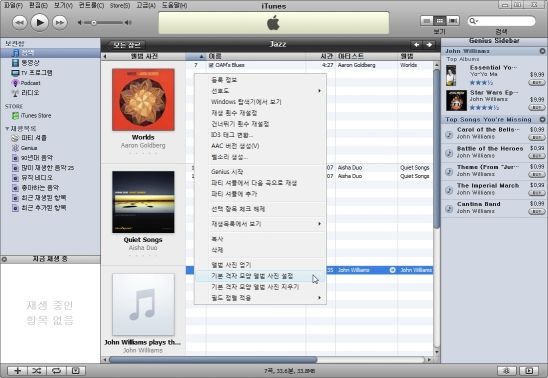Open the search options magnifier dropdown

click(473, 21)
